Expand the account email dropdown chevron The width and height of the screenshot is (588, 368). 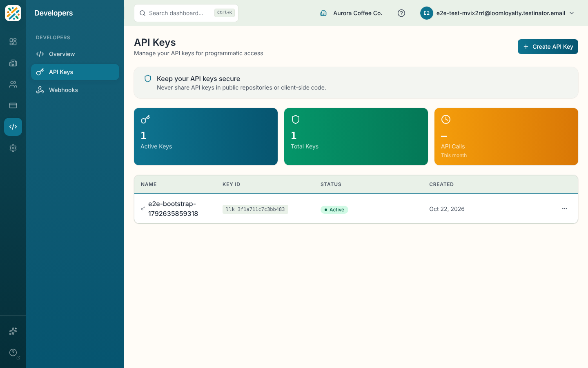click(572, 13)
